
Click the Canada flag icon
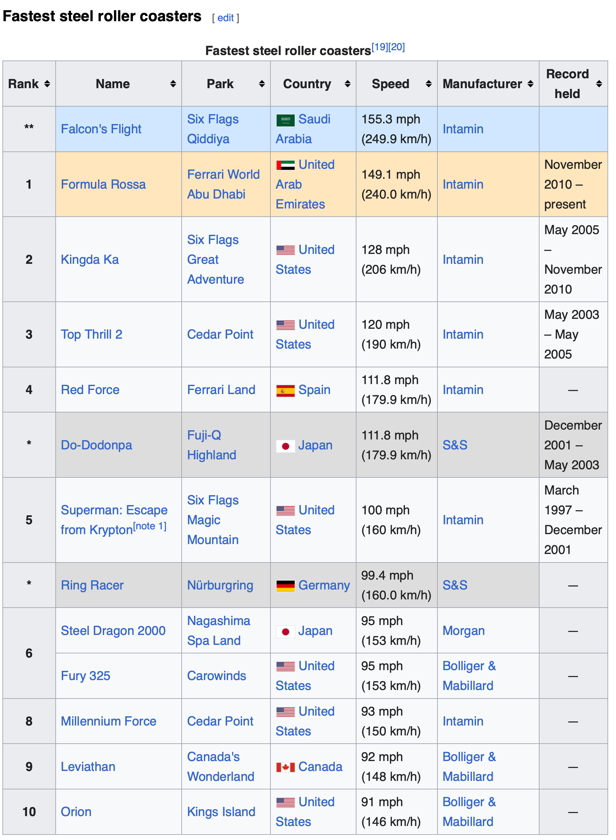tap(285, 767)
